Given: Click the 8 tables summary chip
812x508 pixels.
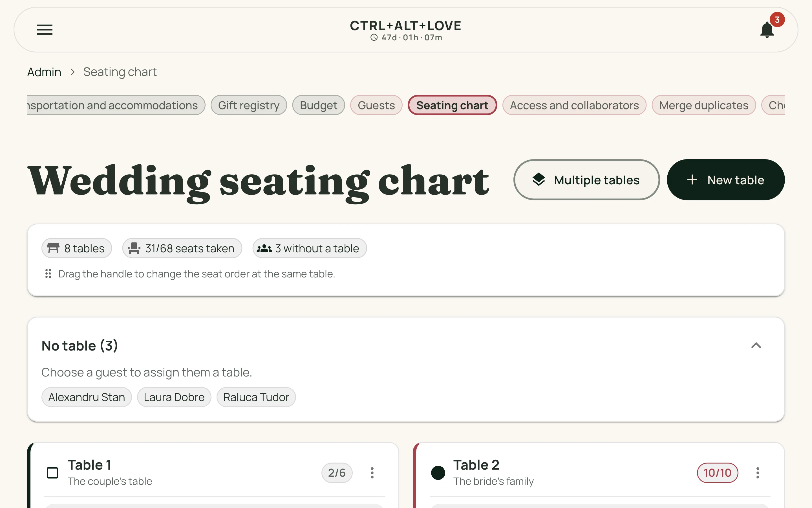Looking at the screenshot, I should [76, 248].
